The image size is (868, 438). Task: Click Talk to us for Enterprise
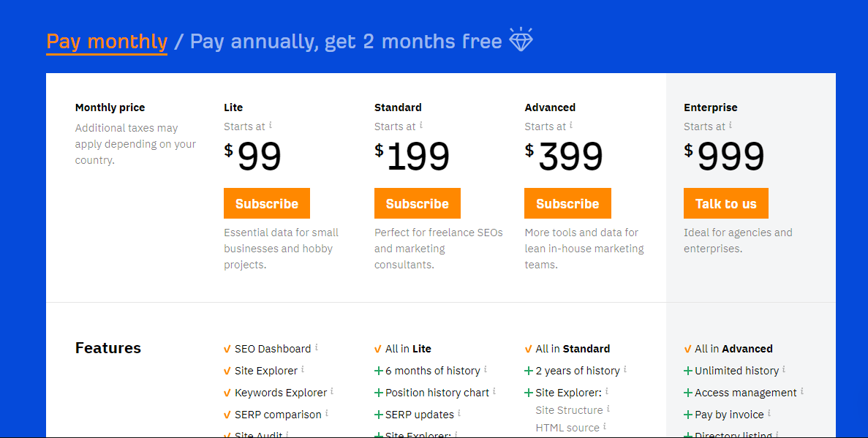click(725, 203)
